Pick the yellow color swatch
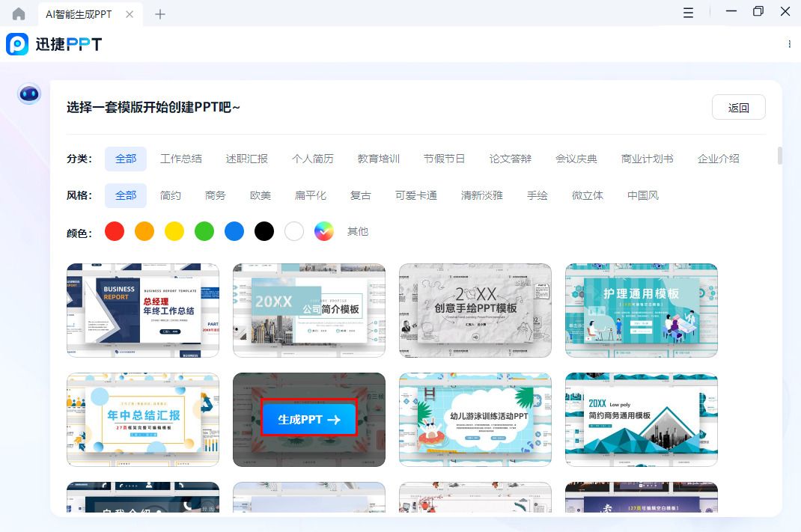The width and height of the screenshot is (801, 532). tap(174, 231)
